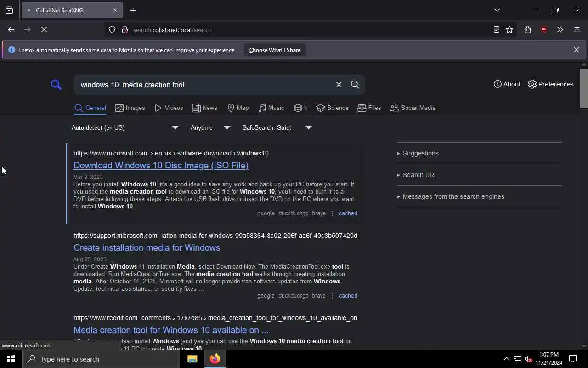Viewport: 588px width, 368px height.
Task: Switch to the It category tab
Action: pos(300,108)
